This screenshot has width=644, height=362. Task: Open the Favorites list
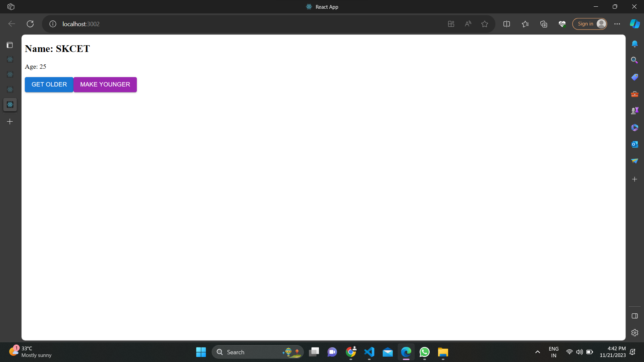click(525, 24)
